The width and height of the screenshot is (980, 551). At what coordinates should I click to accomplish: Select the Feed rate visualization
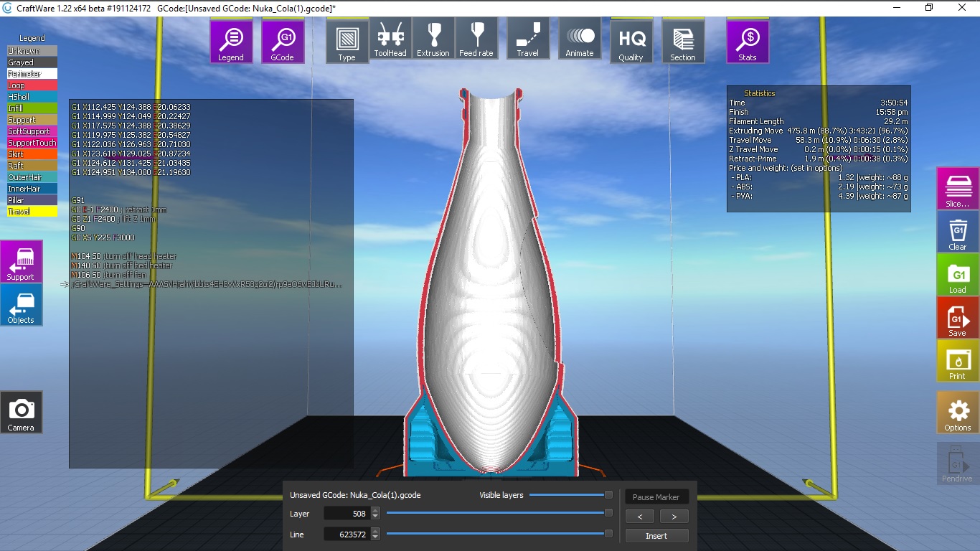coord(476,39)
